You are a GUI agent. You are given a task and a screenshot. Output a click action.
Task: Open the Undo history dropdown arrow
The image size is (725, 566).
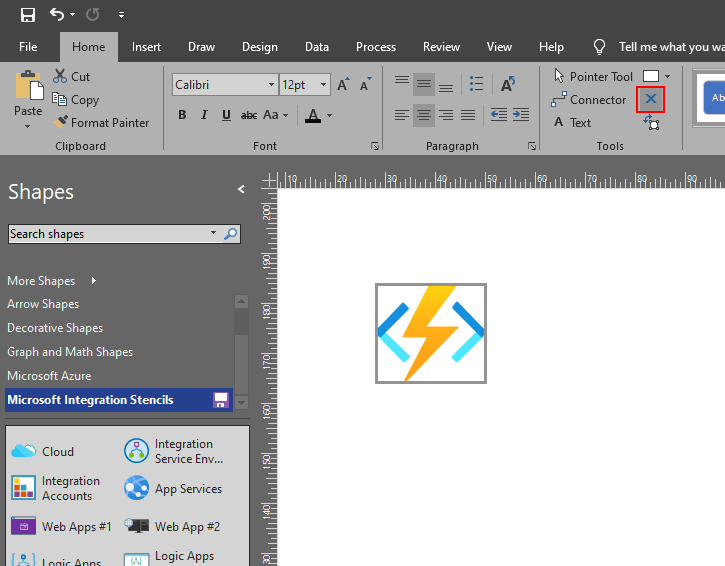tap(73, 15)
